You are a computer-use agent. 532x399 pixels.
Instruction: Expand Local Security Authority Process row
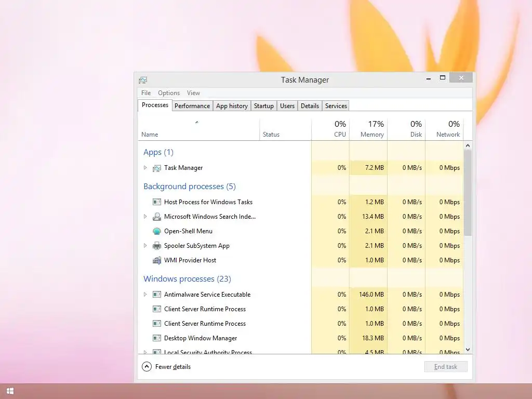click(145, 352)
